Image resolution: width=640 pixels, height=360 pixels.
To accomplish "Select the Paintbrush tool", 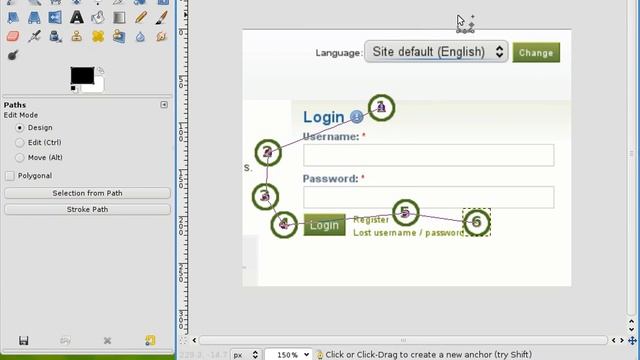I will (x=161, y=18).
